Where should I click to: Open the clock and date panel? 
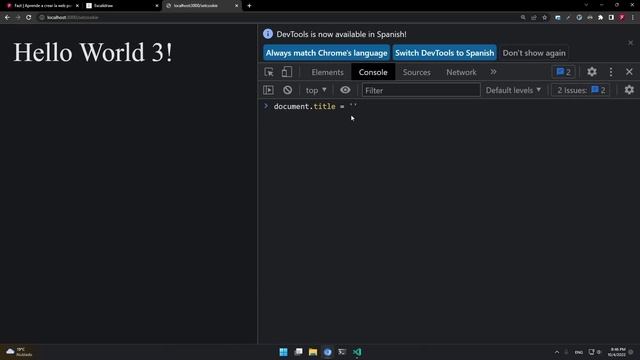[616, 352]
